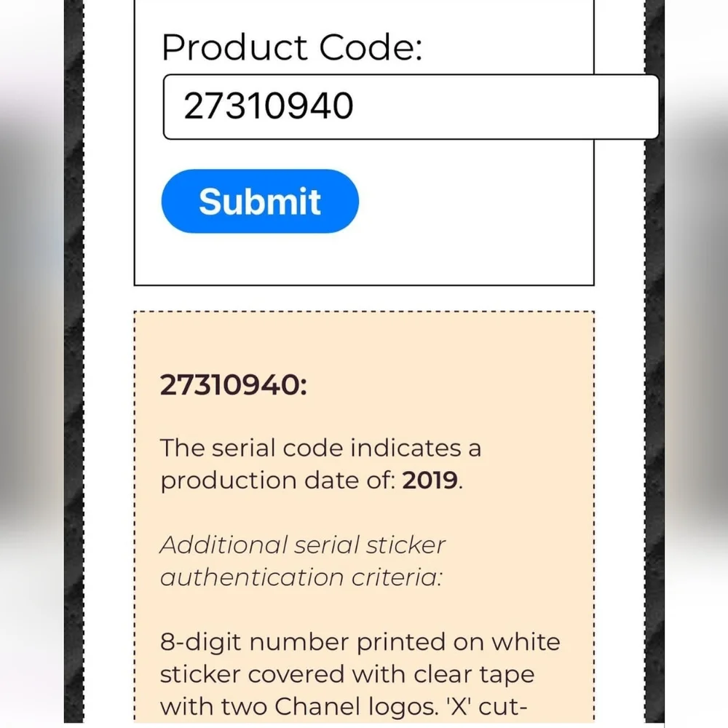The image size is (728, 728).
Task: Select the 27310940 text inside the input box
Action: [269, 106]
